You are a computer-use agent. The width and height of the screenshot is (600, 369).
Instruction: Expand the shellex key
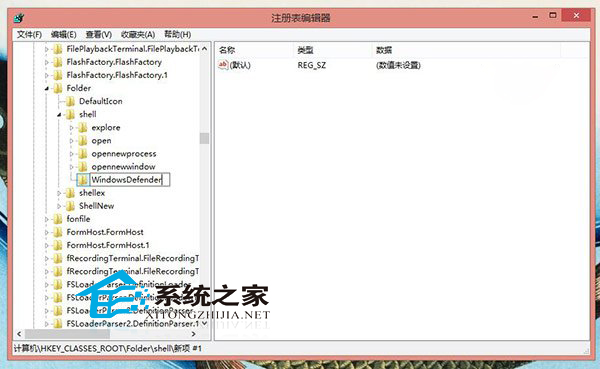[59, 193]
